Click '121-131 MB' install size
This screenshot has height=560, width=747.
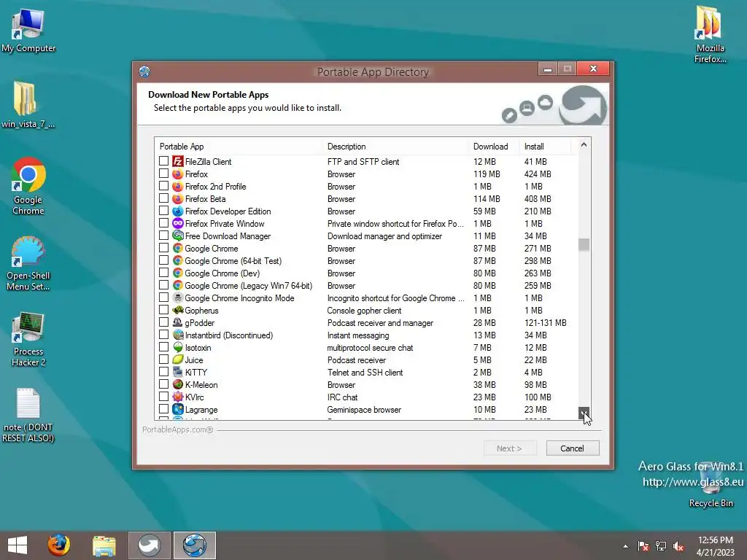[546, 323]
